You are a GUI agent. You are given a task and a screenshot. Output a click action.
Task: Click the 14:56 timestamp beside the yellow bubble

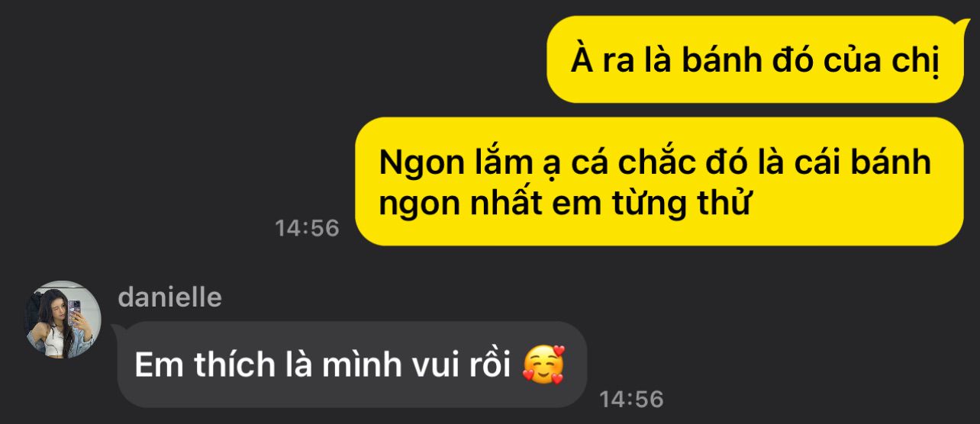tap(307, 227)
